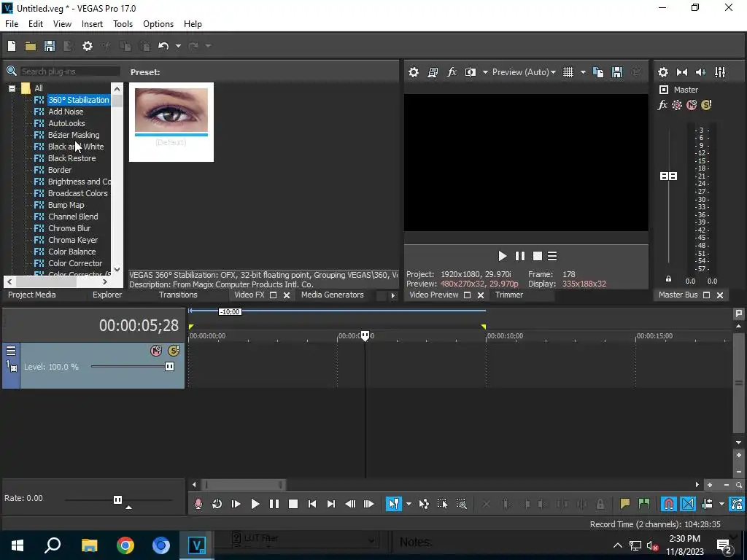Open the overlays dropdown arrow
The width and height of the screenshot is (747, 560).
point(583,72)
